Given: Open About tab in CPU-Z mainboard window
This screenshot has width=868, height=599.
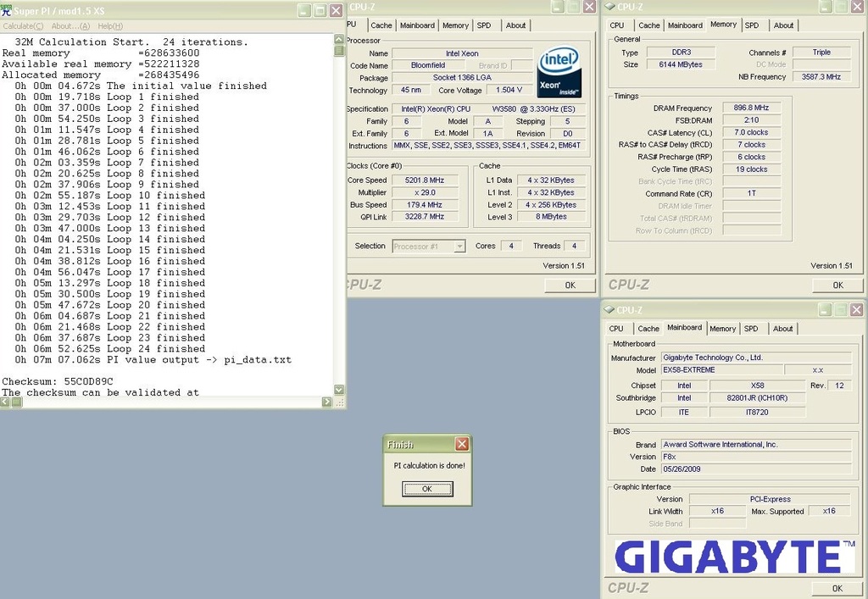Looking at the screenshot, I should point(783,329).
